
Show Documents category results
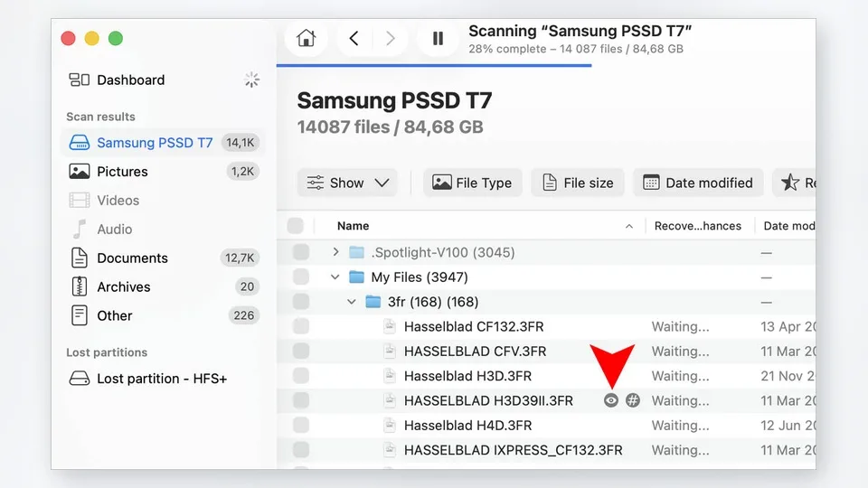[x=162, y=258]
